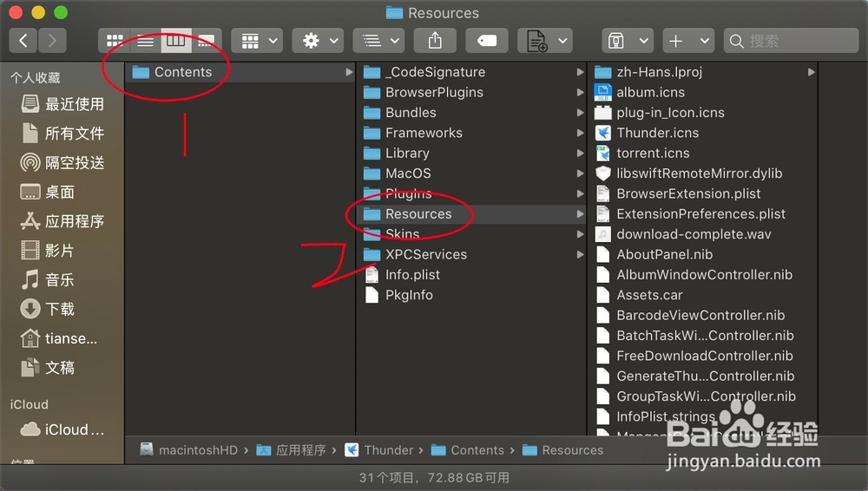The width and height of the screenshot is (868, 491).
Task: Expand the zh-Hans.lproj folder arrow
Action: (x=811, y=72)
